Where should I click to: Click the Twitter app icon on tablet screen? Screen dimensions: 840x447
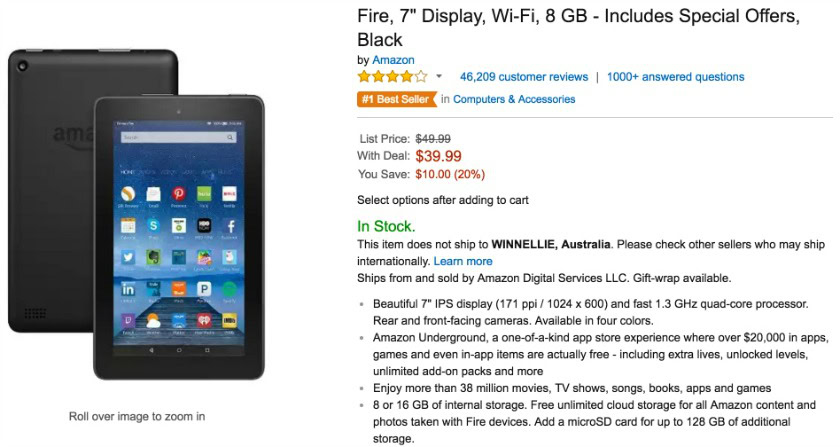(128, 257)
